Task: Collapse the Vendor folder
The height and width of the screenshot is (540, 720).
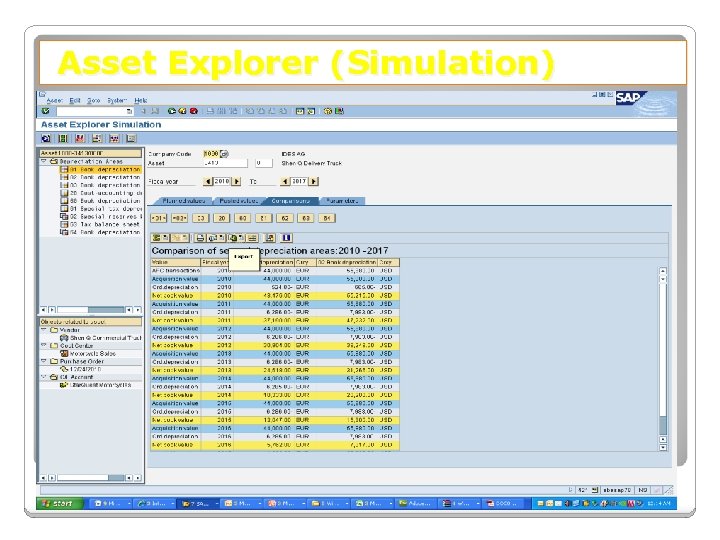Action: point(44,330)
